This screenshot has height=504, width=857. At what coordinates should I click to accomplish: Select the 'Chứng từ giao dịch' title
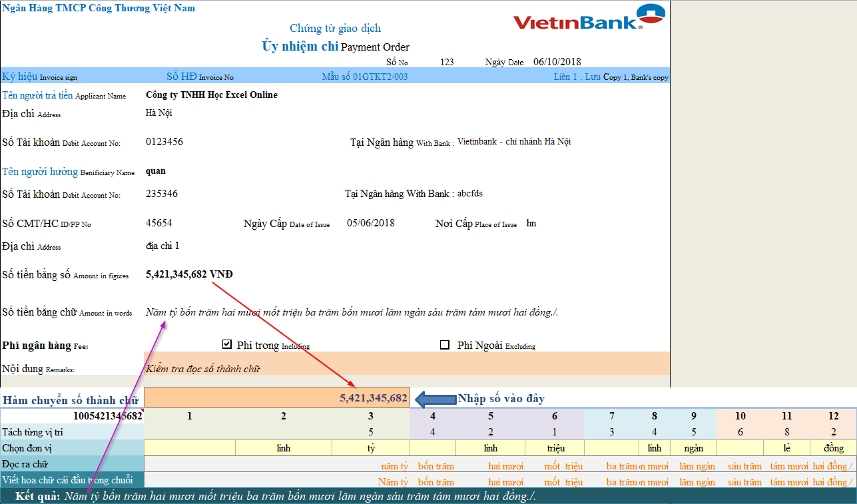point(336,29)
